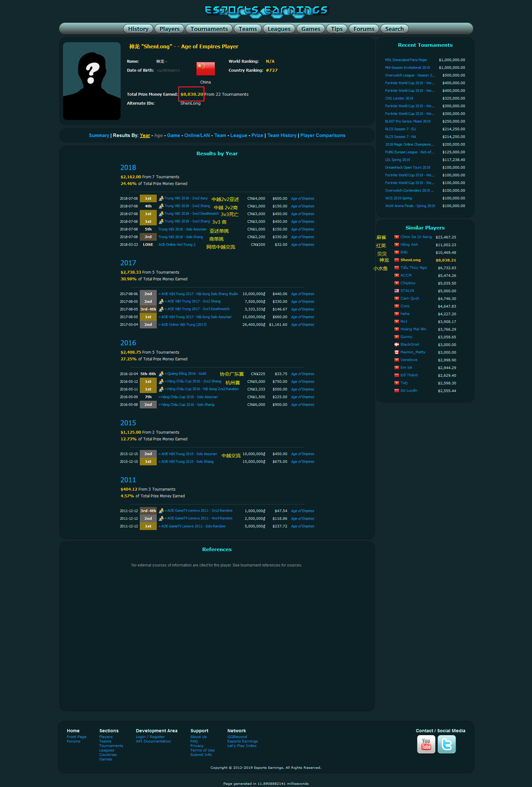Open the Forums menu item
532x787 pixels.
[x=363, y=29]
